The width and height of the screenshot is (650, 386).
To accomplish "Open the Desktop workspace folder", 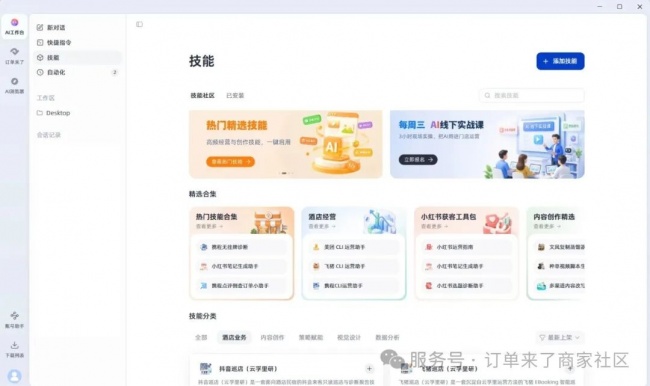I will pos(77,113).
